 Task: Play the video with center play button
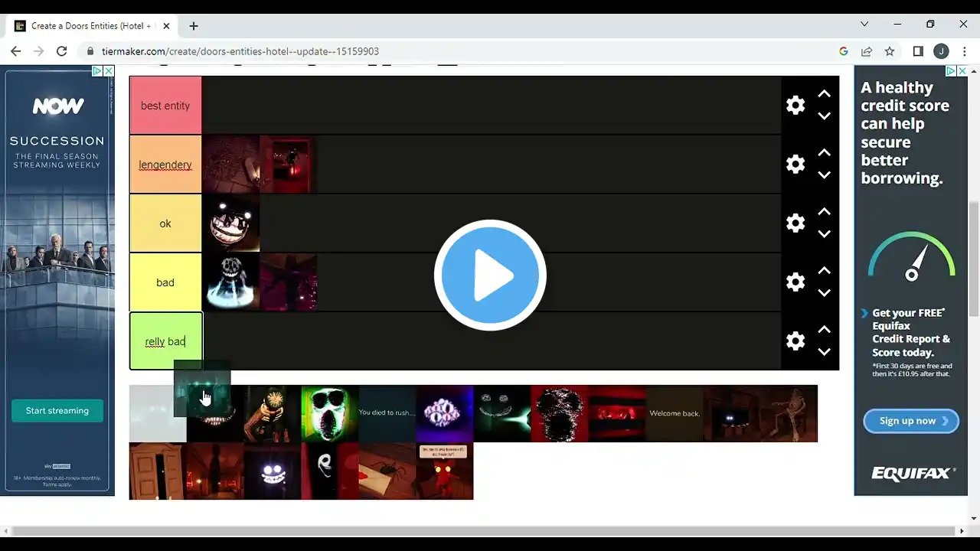[490, 275]
